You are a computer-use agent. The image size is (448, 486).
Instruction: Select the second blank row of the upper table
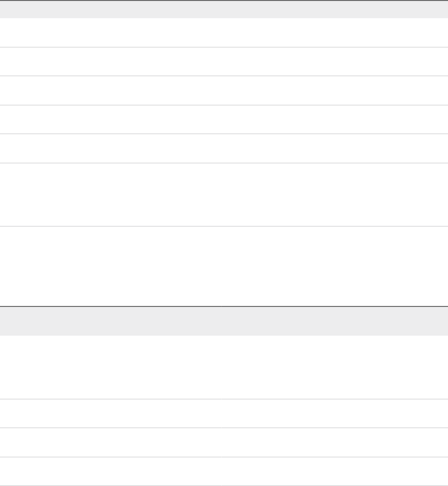tap(224, 61)
